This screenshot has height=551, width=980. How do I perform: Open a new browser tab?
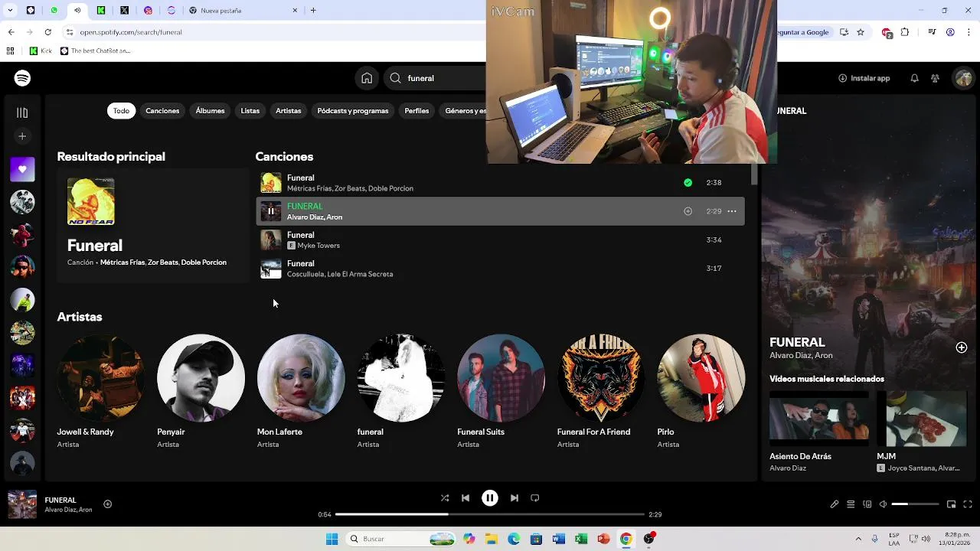[313, 11]
